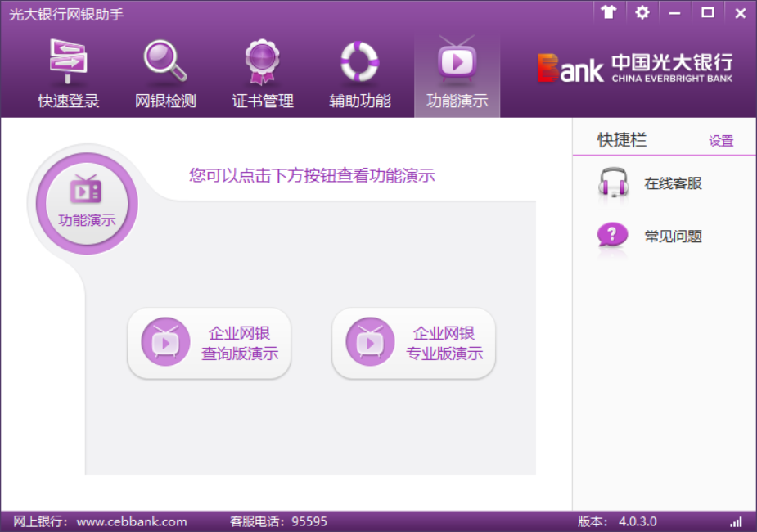The height and width of the screenshot is (532, 757).
Task: Click the China Everbright Bank logo
Action: click(x=635, y=68)
